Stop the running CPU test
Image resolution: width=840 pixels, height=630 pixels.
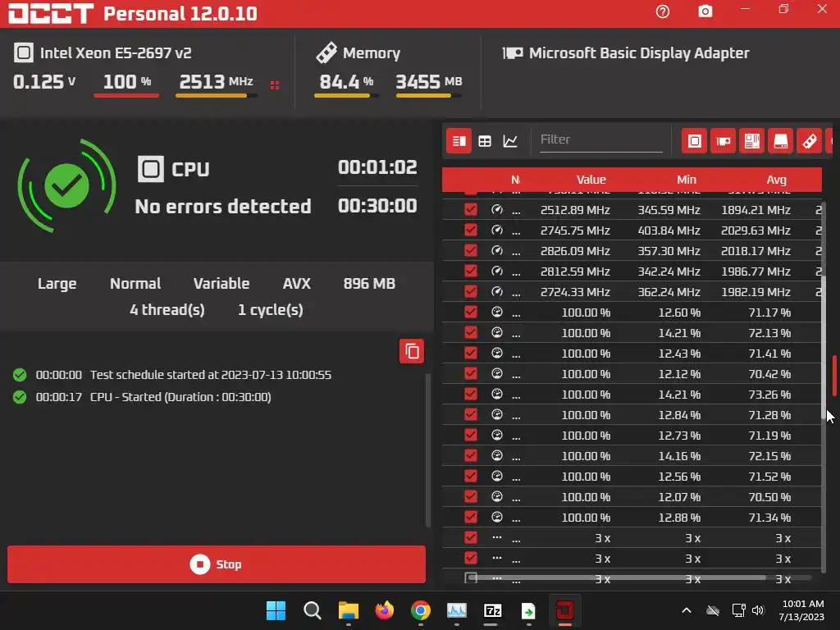pyautogui.click(x=217, y=564)
